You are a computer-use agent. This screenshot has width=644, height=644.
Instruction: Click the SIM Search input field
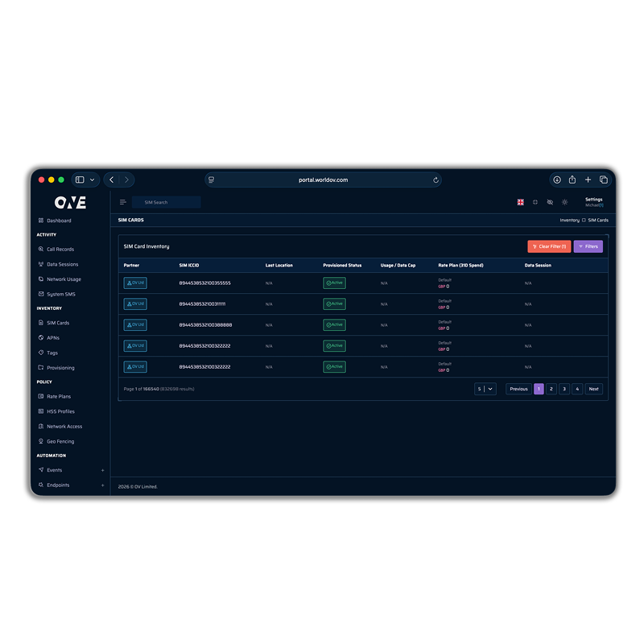pos(167,202)
